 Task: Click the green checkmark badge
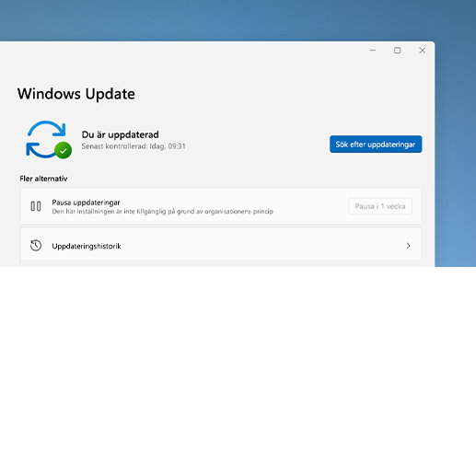point(64,150)
